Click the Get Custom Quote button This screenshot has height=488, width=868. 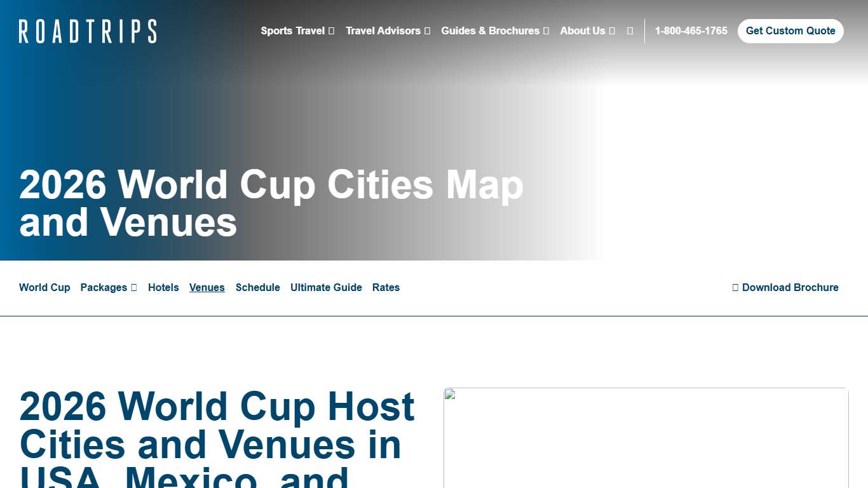click(x=790, y=30)
